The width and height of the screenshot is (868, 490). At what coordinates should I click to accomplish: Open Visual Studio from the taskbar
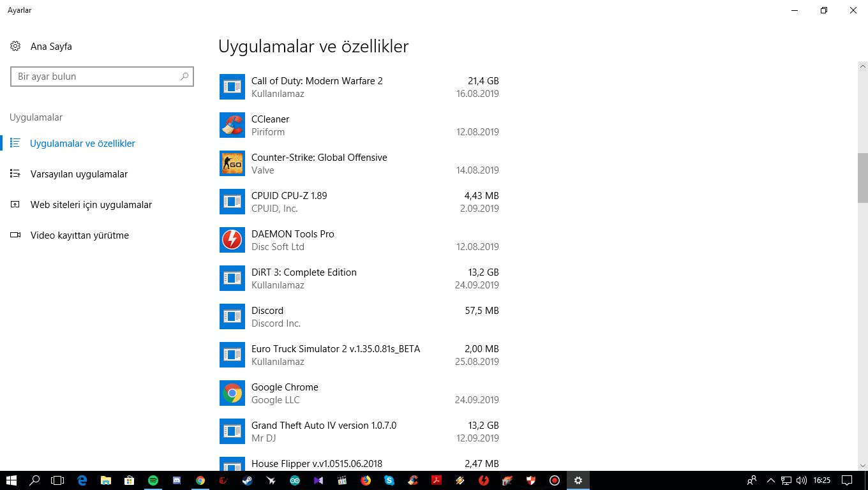pos(318,480)
